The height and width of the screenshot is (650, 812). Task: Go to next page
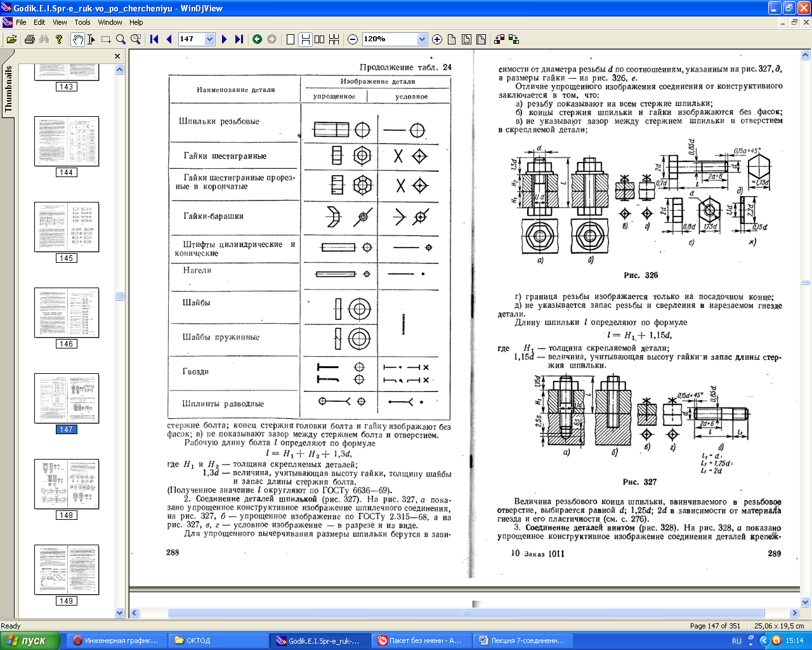click(x=224, y=39)
